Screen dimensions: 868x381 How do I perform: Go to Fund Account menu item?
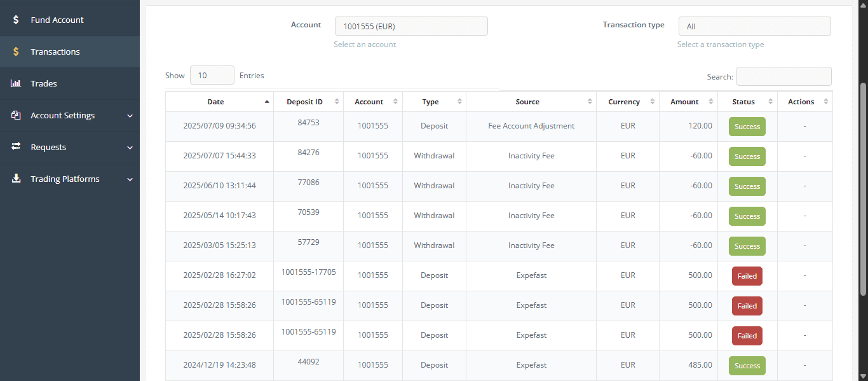57,20
